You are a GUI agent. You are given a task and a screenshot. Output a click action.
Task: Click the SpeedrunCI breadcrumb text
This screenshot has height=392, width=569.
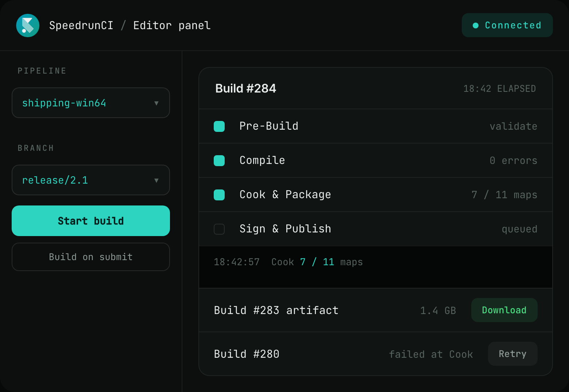[x=81, y=26]
